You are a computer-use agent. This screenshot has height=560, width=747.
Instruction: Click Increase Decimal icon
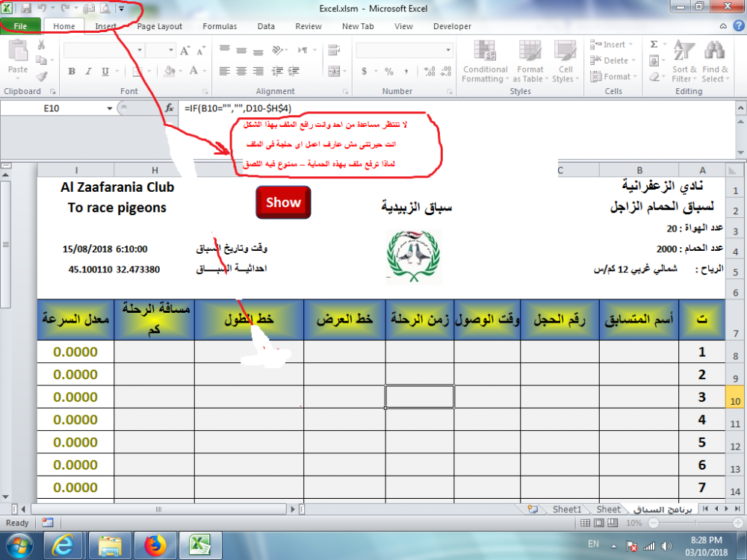tap(430, 72)
